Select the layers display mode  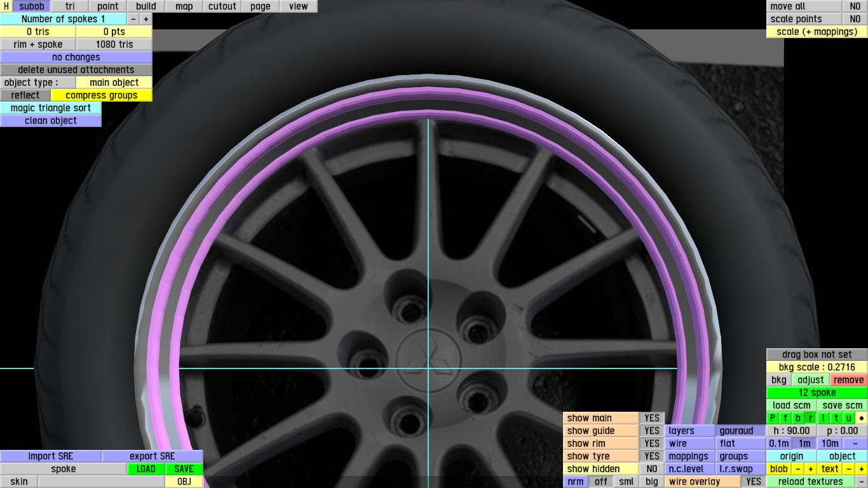pyautogui.click(x=690, y=431)
